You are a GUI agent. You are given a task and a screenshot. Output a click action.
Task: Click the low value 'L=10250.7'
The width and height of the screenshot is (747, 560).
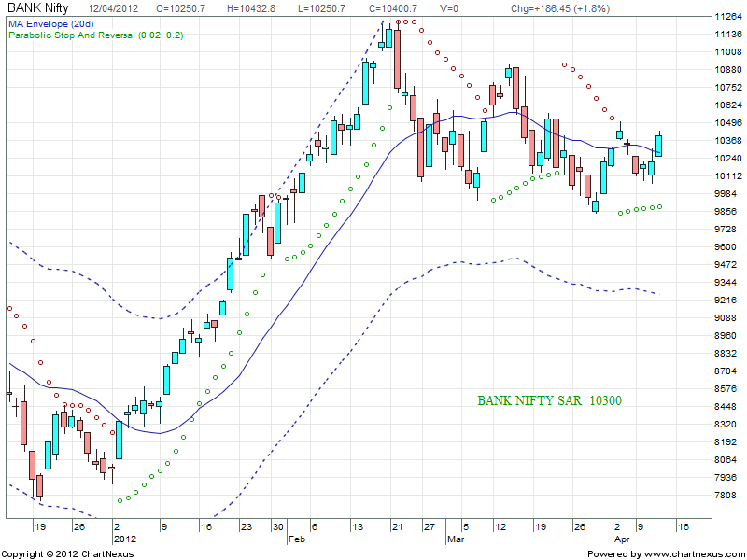[319, 8]
